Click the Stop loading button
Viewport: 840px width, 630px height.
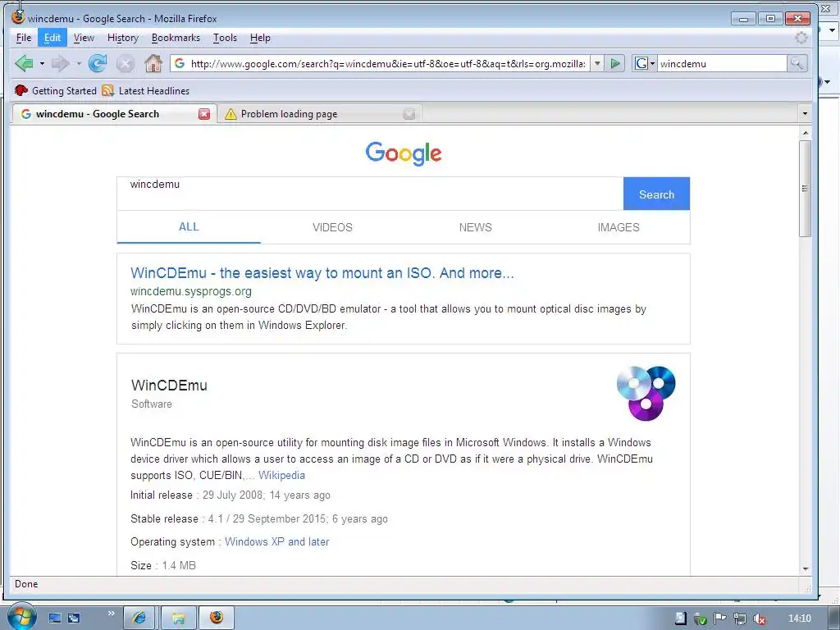(x=126, y=64)
